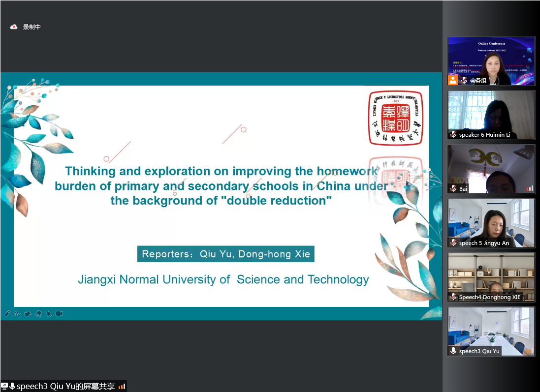The height and width of the screenshot is (392, 540).
Task: Click the screen share icon in status bar
Action: tap(4, 386)
